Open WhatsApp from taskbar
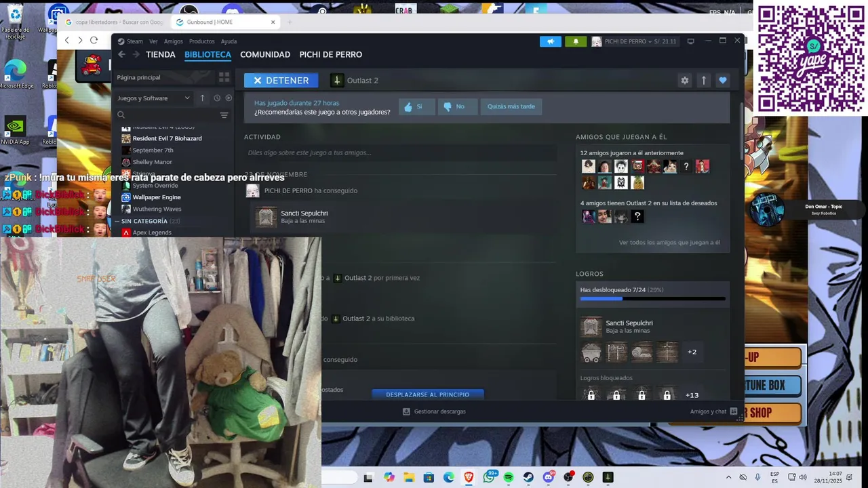Screen dimensions: 868x488 489,477
